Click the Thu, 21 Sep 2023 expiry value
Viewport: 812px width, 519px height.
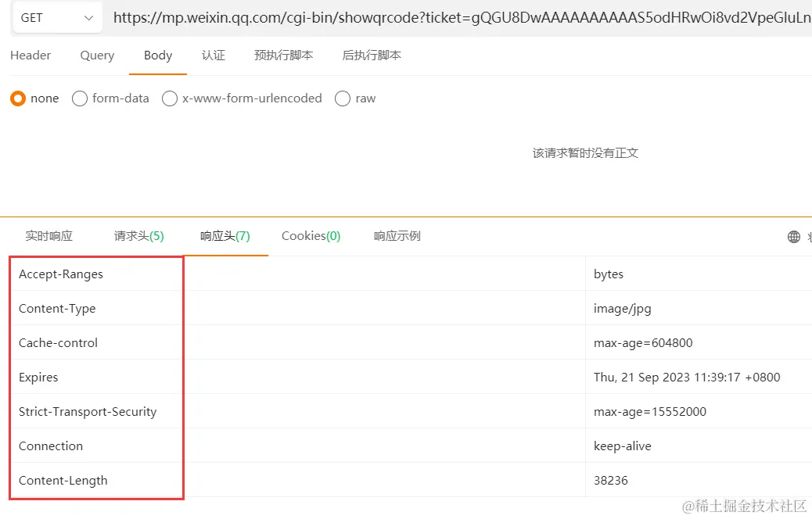click(687, 378)
